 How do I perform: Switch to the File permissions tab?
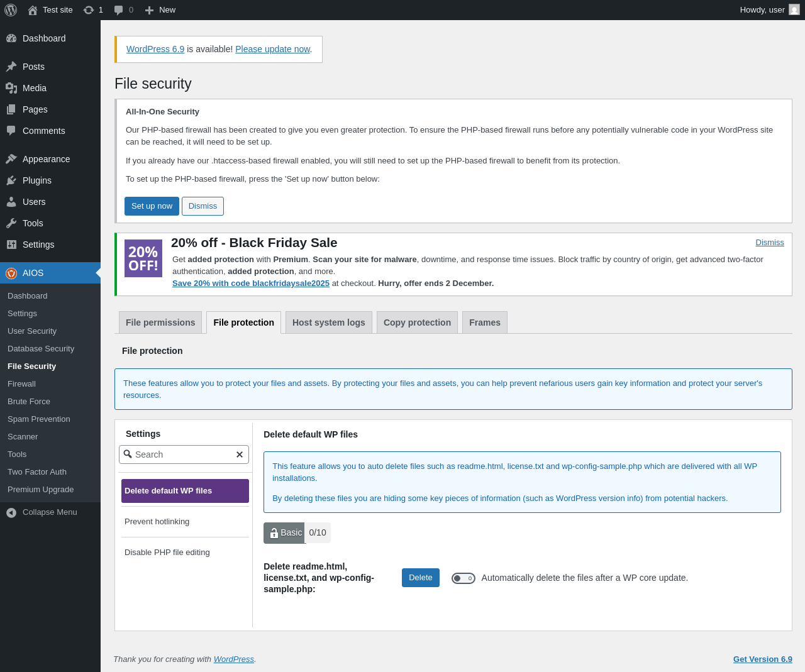pos(160,322)
